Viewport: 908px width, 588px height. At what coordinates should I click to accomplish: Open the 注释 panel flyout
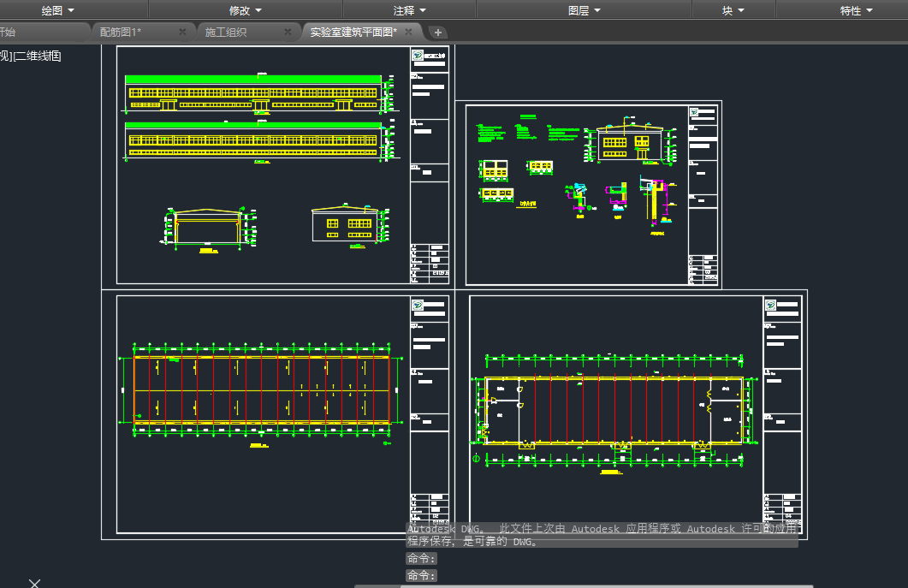click(x=409, y=10)
